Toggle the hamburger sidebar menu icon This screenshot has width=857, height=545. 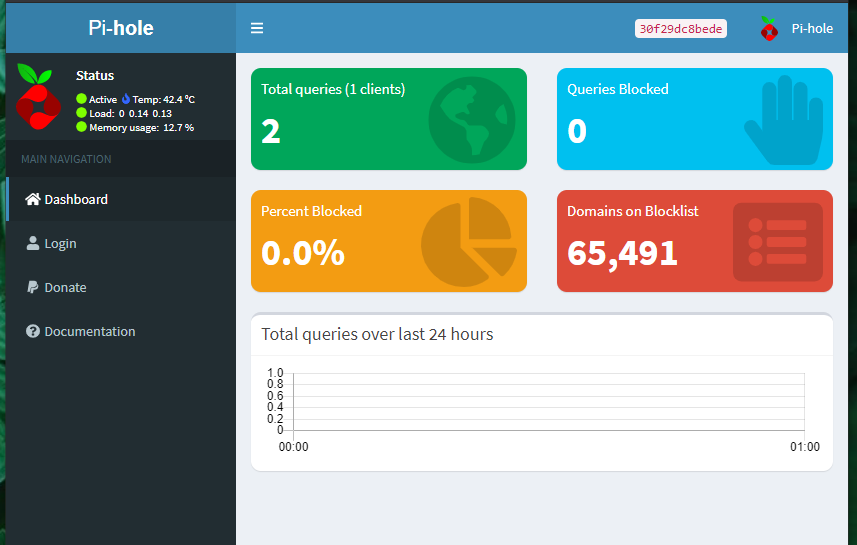point(257,28)
